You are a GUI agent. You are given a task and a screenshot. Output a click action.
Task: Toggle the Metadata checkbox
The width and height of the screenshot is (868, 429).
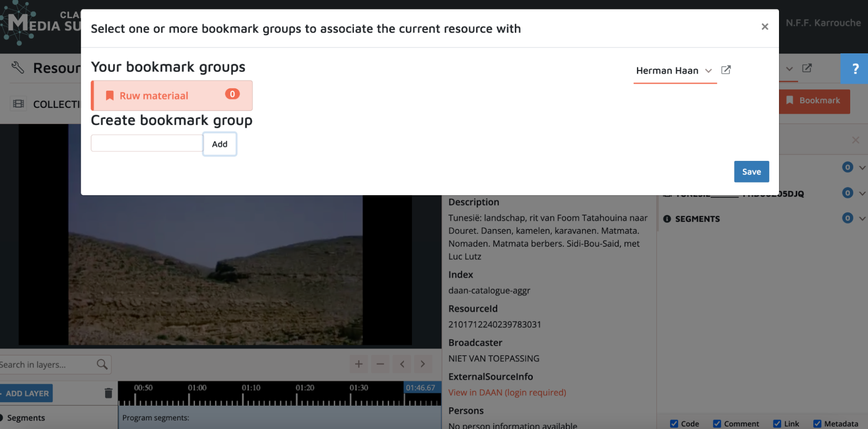pos(817,423)
